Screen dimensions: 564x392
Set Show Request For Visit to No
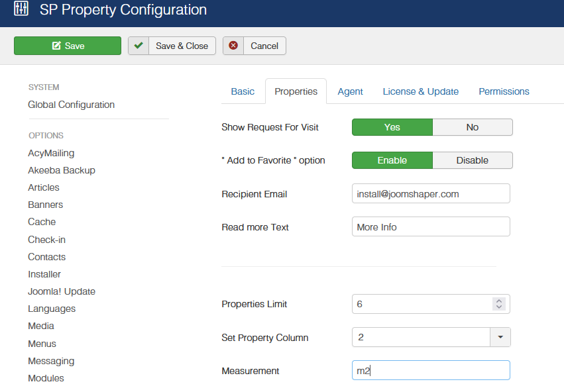tap(472, 127)
